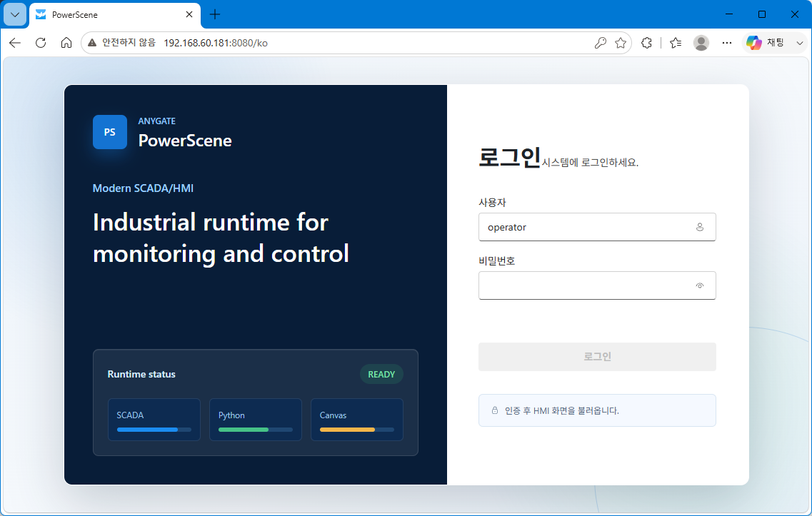
Task: Click the PowerScene product title
Action: click(x=185, y=141)
